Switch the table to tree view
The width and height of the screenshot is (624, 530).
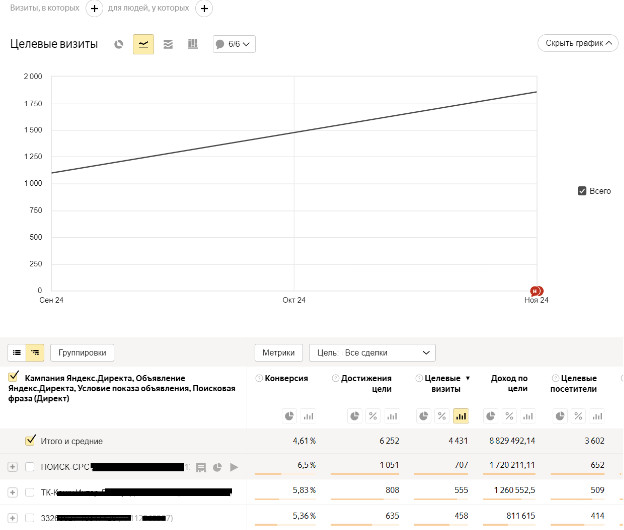click(35, 353)
